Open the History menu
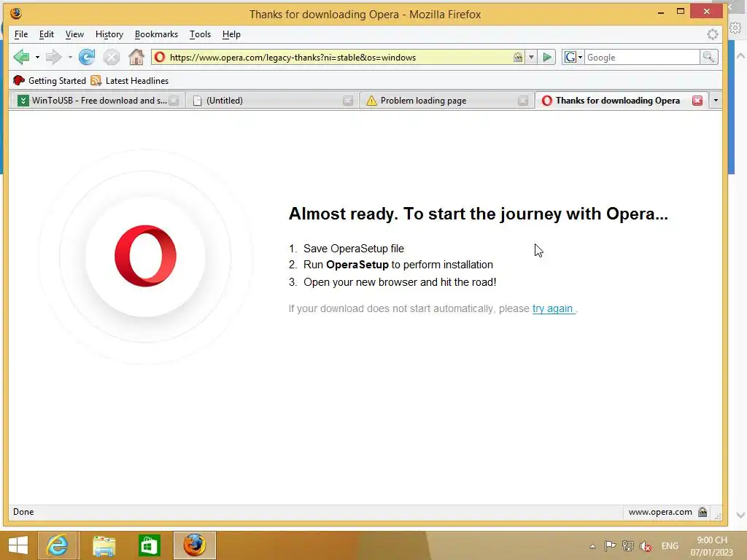 coord(109,34)
